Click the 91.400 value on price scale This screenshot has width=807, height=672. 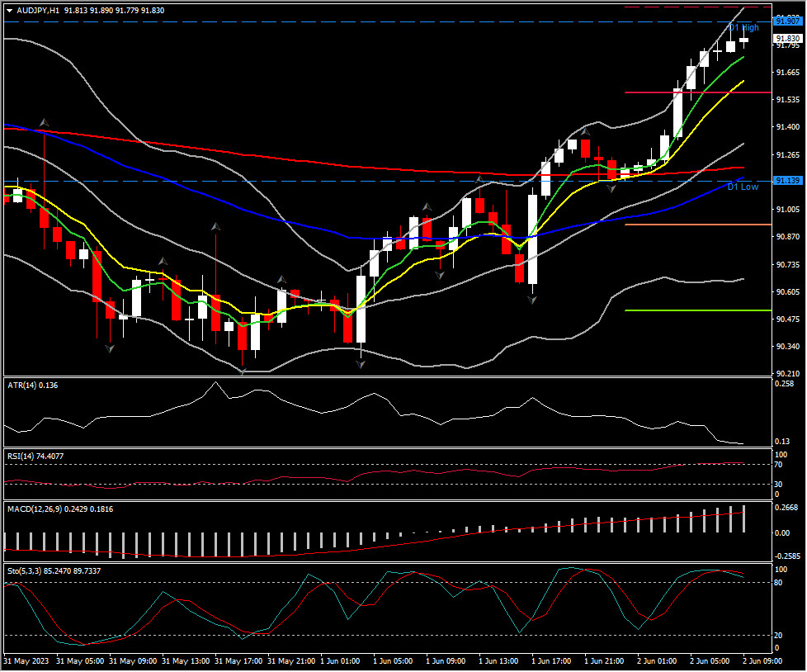tap(788, 127)
